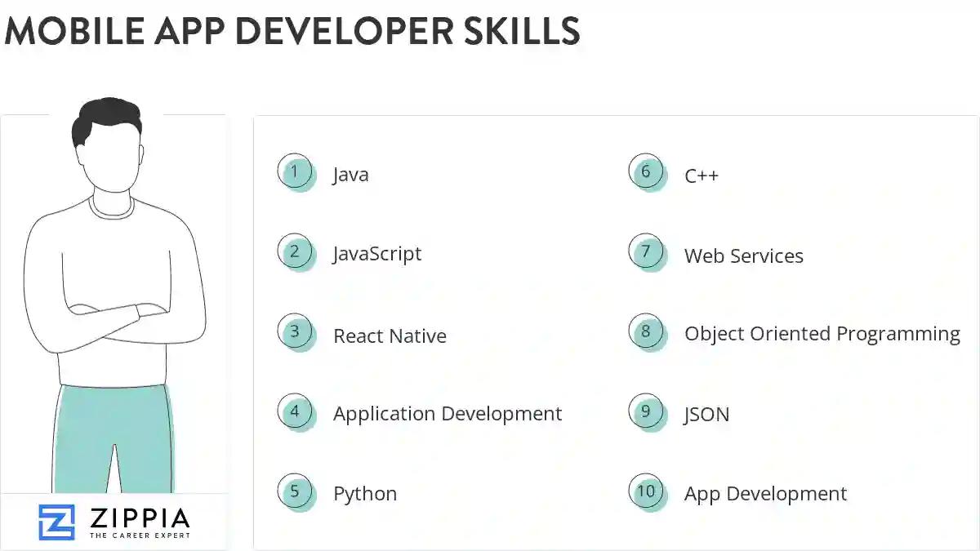
Task: Select the Java skill entry
Action: [x=350, y=174]
